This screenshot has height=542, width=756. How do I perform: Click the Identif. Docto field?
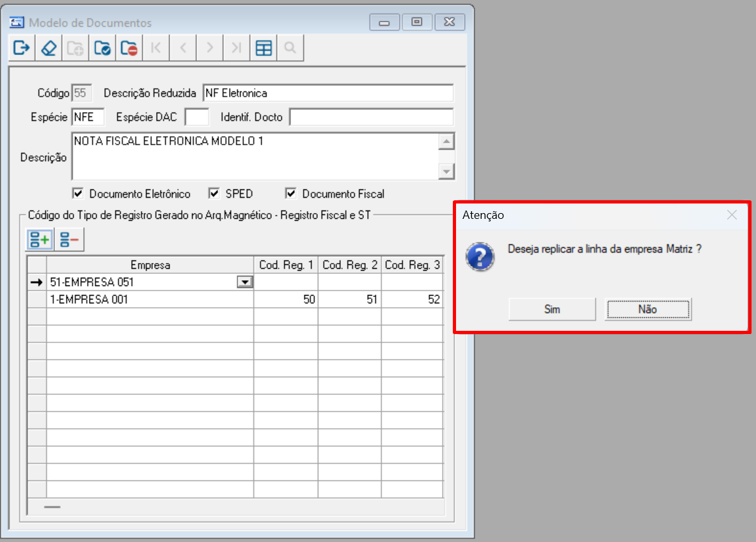click(371, 117)
